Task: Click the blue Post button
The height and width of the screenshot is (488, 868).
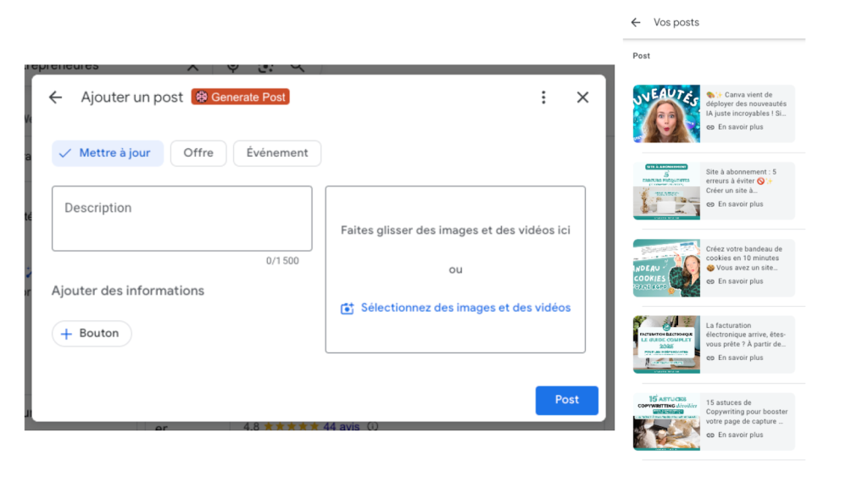Action: click(x=566, y=400)
